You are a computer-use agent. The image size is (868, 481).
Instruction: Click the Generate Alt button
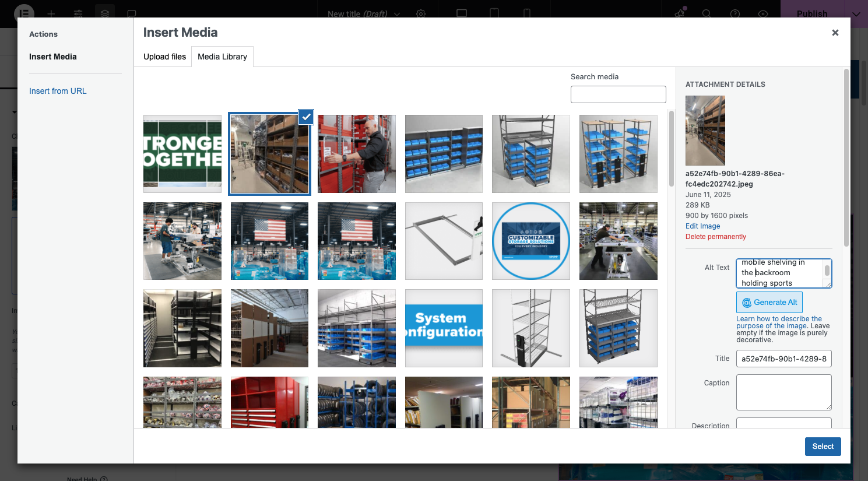tap(769, 302)
